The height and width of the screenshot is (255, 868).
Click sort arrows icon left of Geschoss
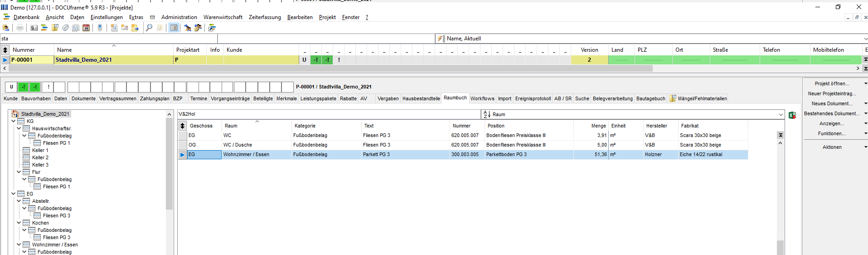point(182,126)
